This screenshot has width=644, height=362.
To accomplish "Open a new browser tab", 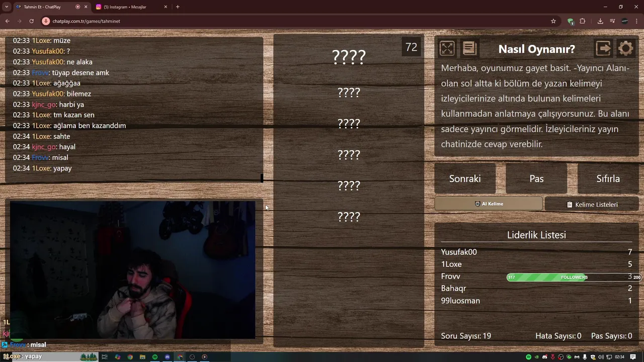I will point(178,7).
